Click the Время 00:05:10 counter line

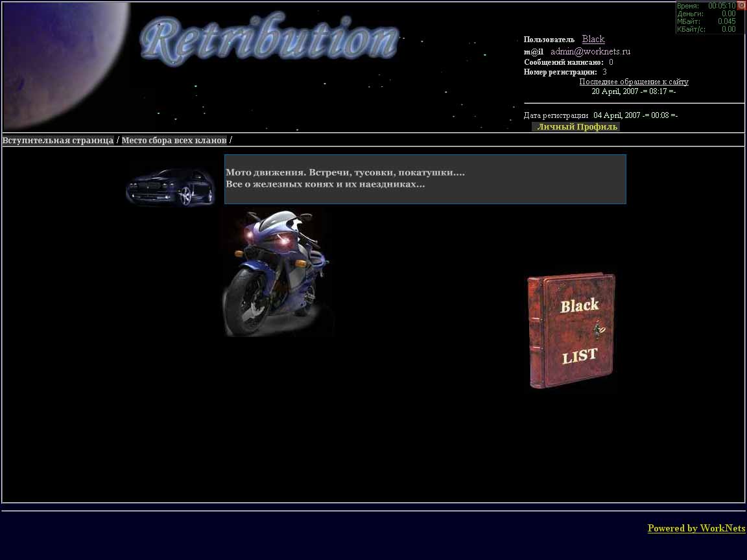click(706, 6)
